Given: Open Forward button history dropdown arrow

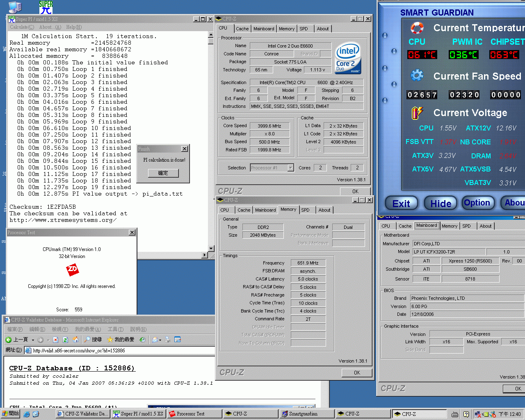Looking at the screenshot, I should pyautogui.click(x=48, y=340).
